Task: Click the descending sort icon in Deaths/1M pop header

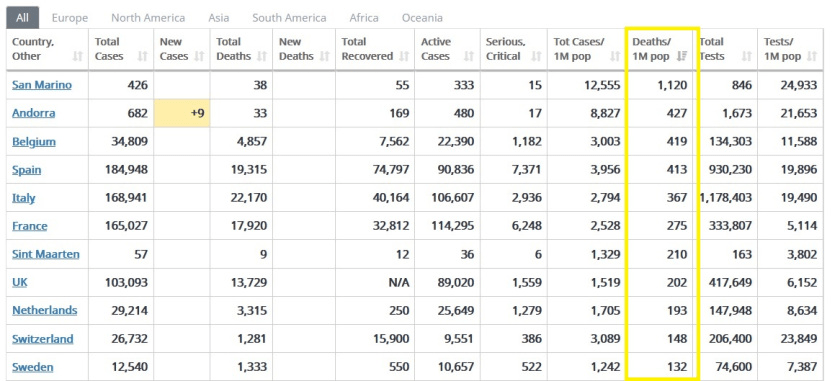Action: click(x=682, y=56)
